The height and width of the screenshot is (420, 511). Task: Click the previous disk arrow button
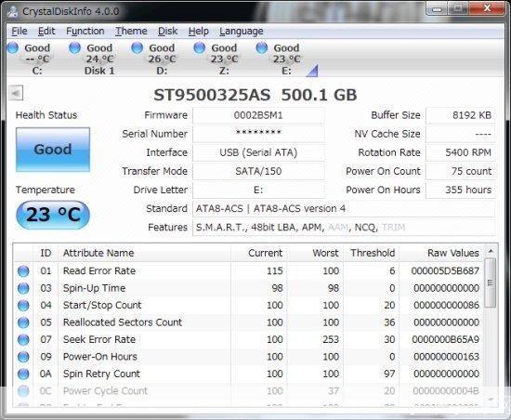click(x=16, y=93)
